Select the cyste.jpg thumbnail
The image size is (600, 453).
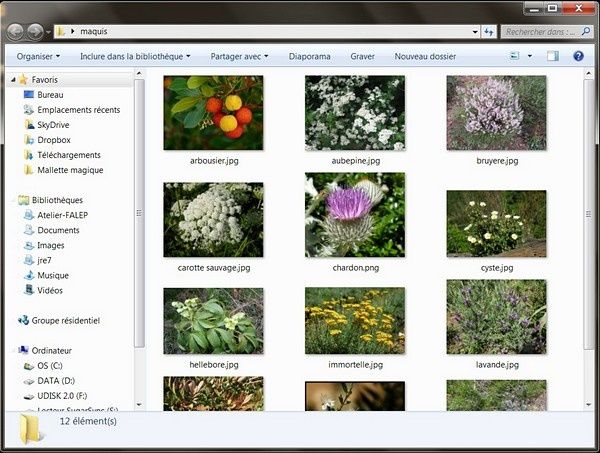[496, 223]
